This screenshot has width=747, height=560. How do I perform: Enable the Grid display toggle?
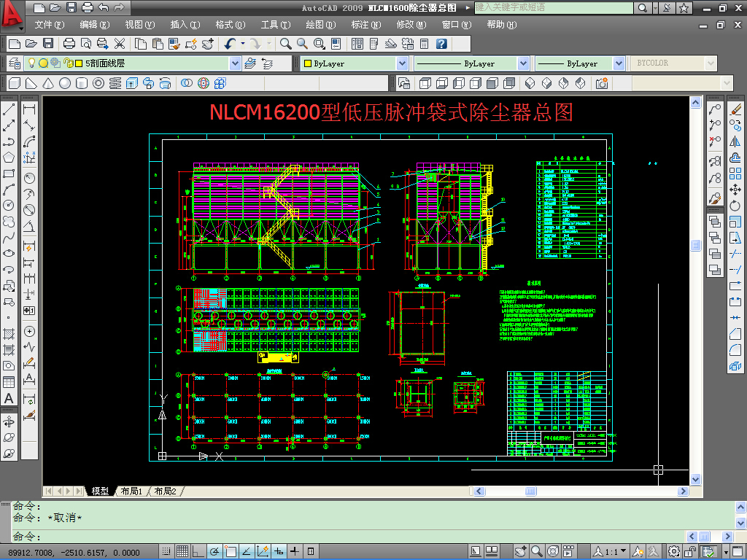tap(182, 552)
